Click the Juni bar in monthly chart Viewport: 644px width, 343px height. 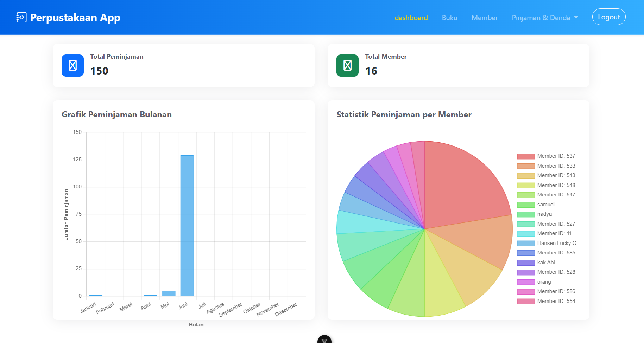coord(187,225)
